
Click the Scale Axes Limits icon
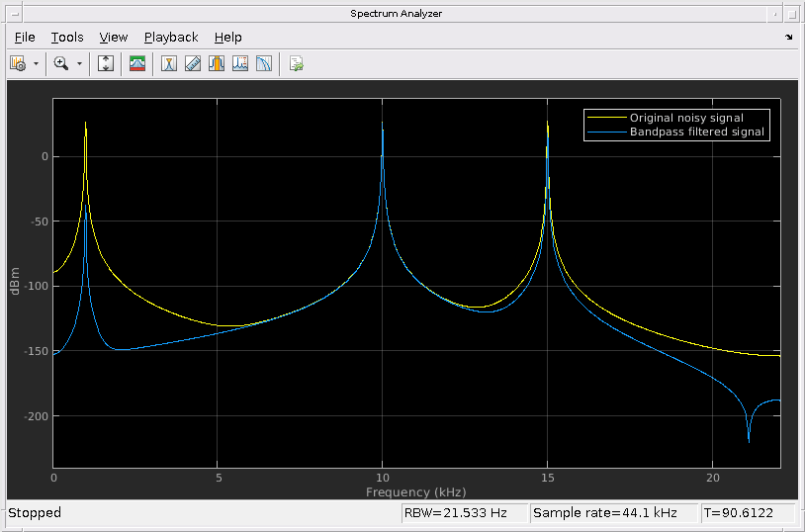pyautogui.click(x=107, y=64)
